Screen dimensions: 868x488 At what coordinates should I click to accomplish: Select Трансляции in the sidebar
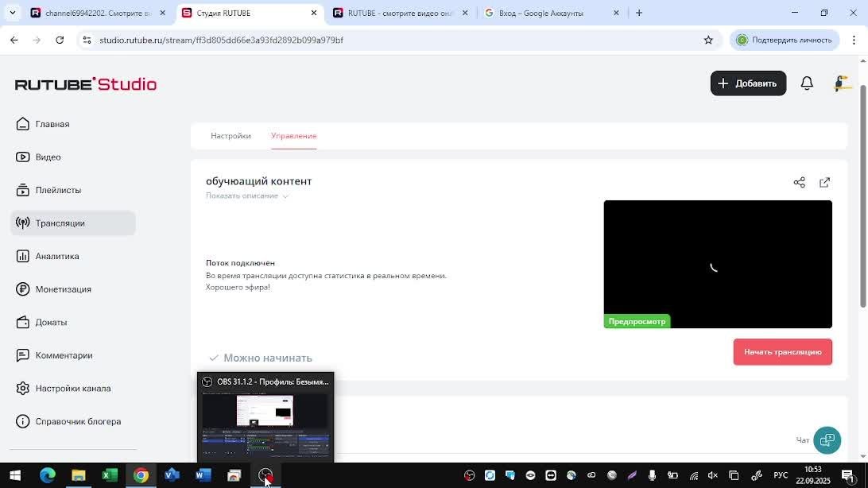point(73,223)
